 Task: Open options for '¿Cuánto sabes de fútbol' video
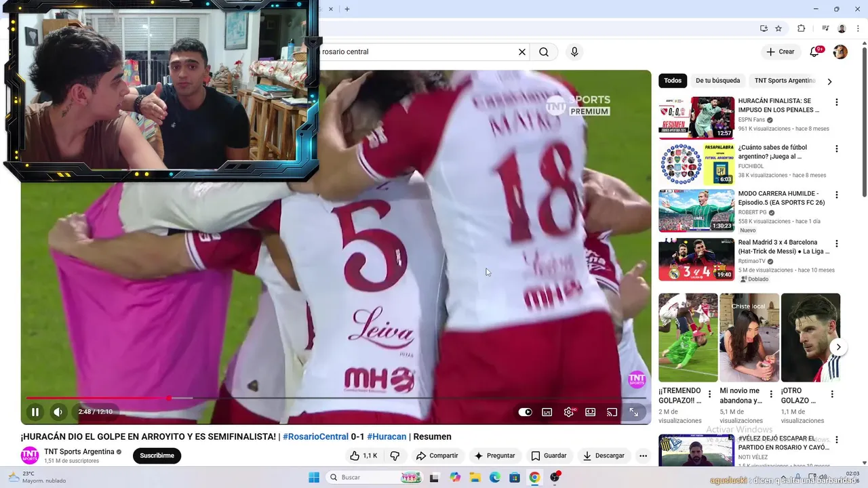836,148
